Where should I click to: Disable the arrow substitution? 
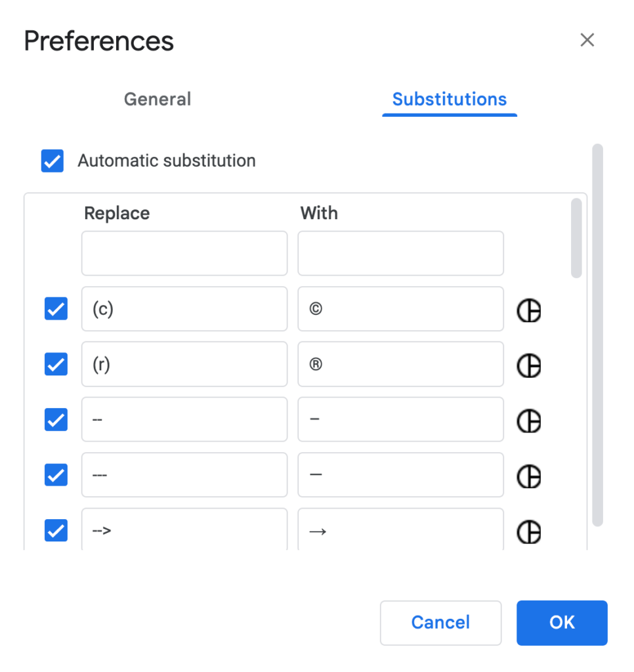point(56,530)
